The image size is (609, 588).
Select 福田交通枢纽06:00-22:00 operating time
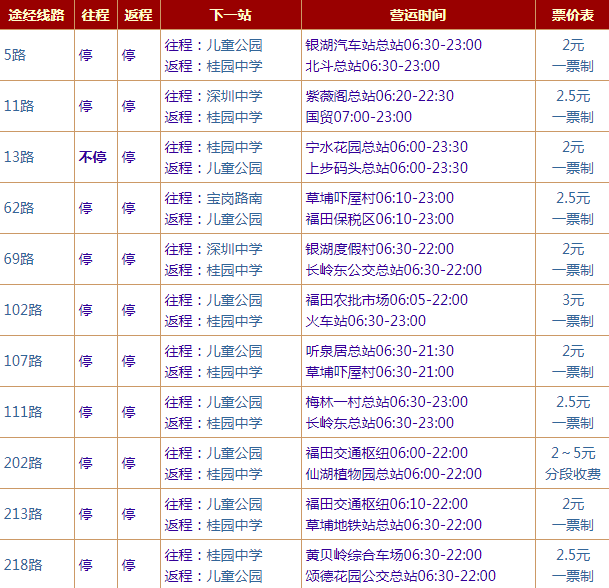(386, 453)
